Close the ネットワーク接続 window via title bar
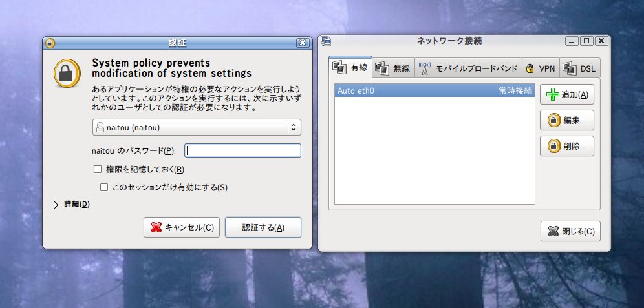 tap(601, 41)
